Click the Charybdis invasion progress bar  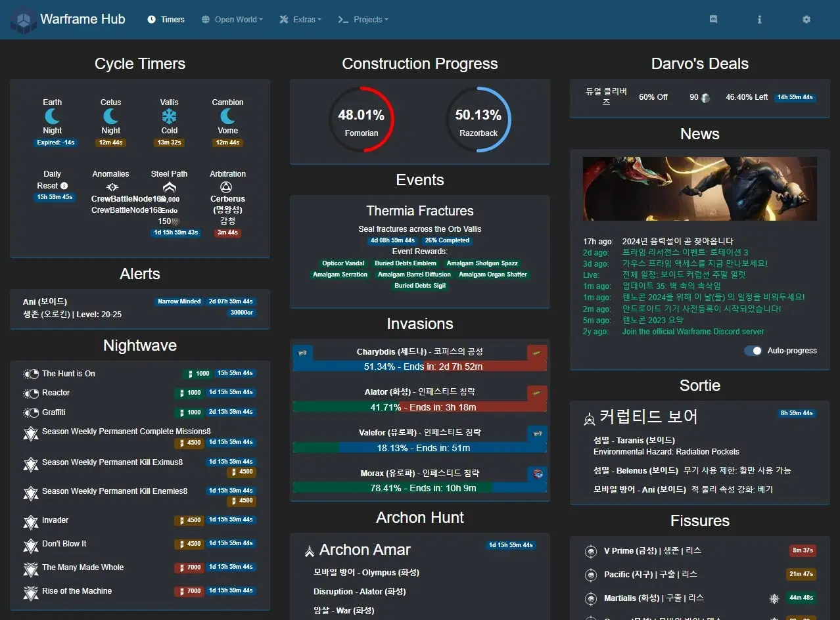click(420, 366)
